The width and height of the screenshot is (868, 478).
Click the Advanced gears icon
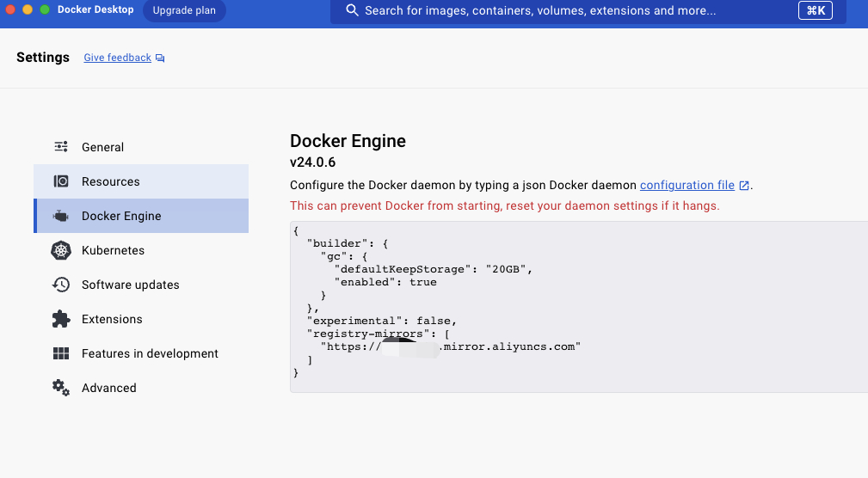point(61,388)
